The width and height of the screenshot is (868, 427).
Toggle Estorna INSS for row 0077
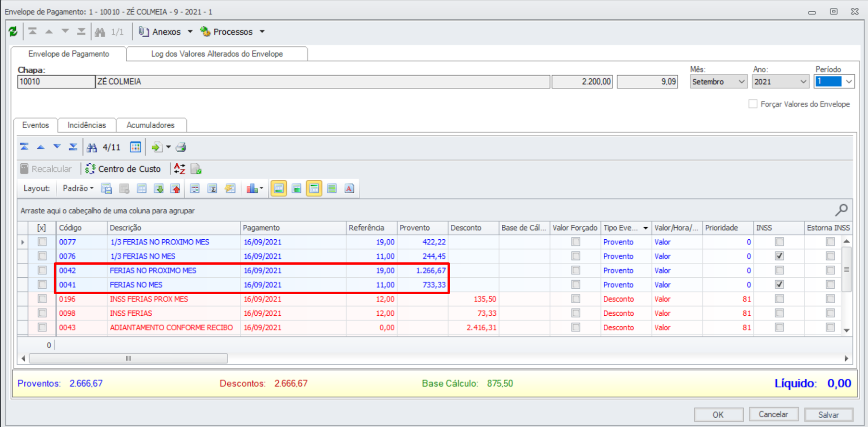tap(830, 242)
